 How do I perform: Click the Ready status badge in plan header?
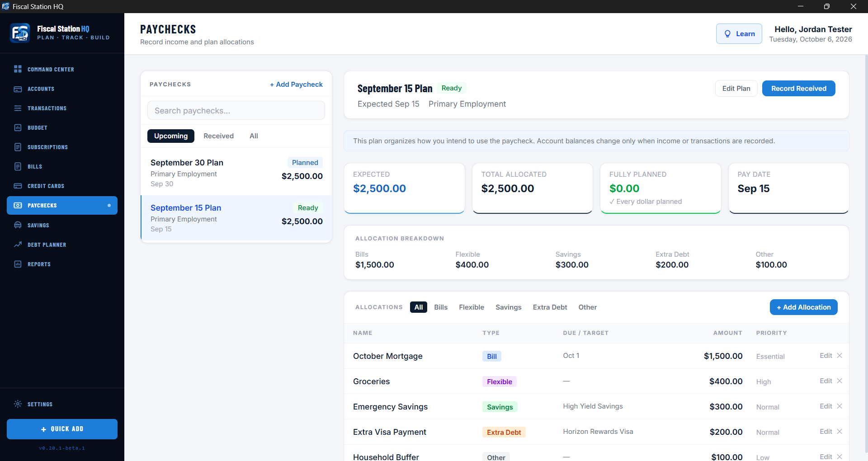tap(452, 88)
